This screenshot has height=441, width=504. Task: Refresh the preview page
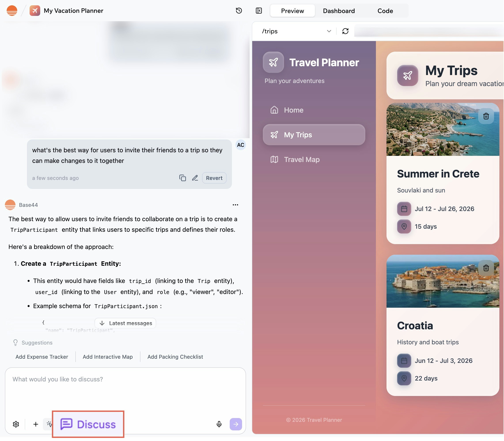345,31
